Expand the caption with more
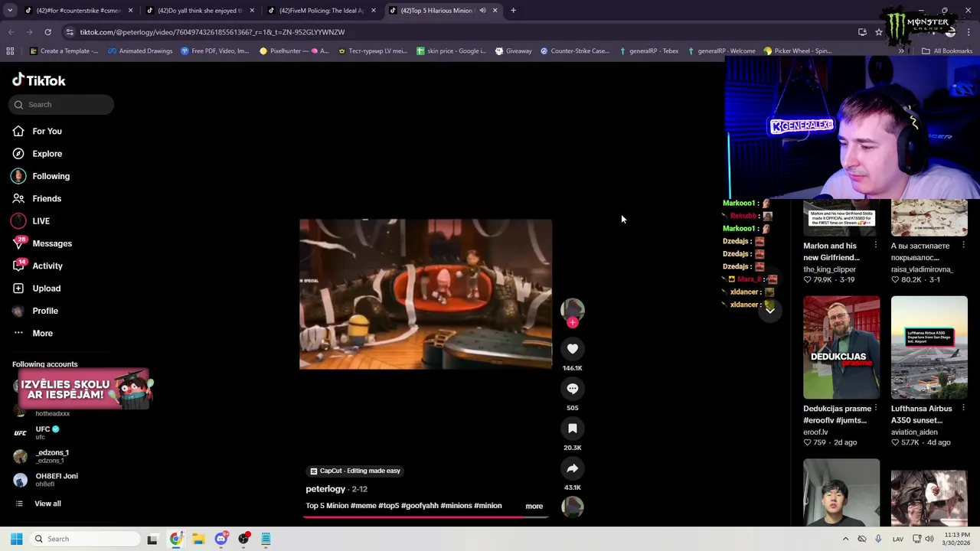This screenshot has height=551, width=980. [x=534, y=506]
